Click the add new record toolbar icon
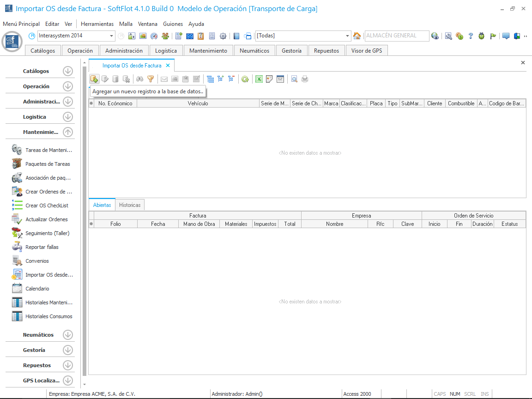The height and width of the screenshot is (399, 532). (x=94, y=79)
